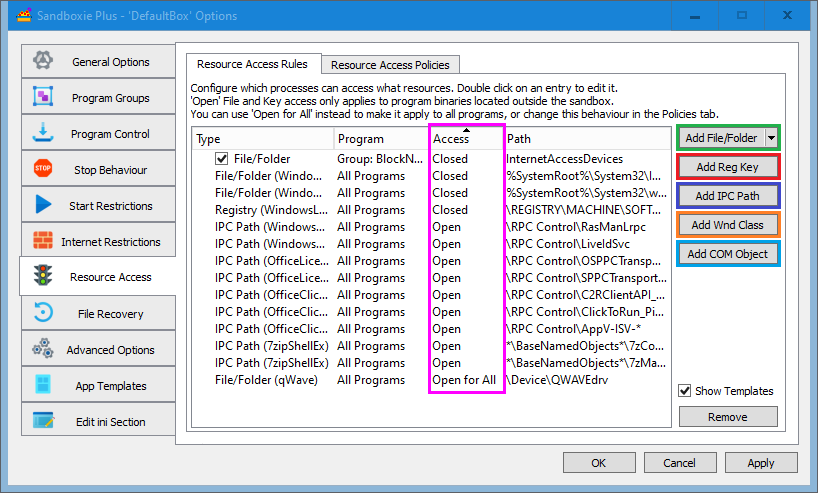
Task: Open Program Control download icon
Action: 43,133
